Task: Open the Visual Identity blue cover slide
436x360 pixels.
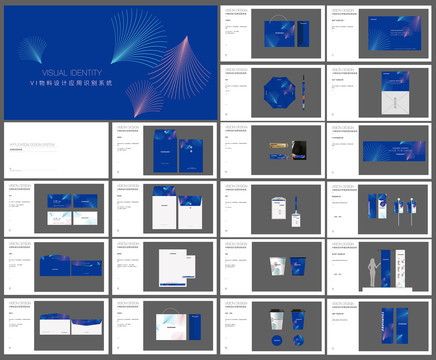Action: click(111, 63)
